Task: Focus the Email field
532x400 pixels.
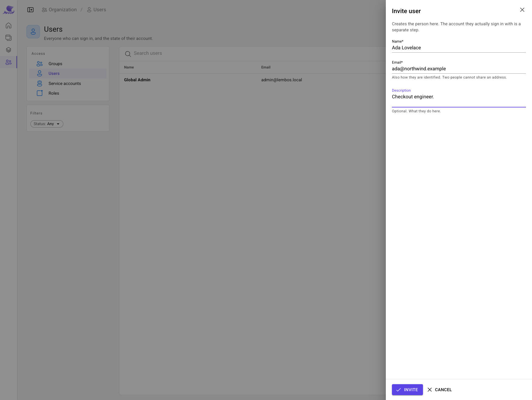Action: (459, 69)
